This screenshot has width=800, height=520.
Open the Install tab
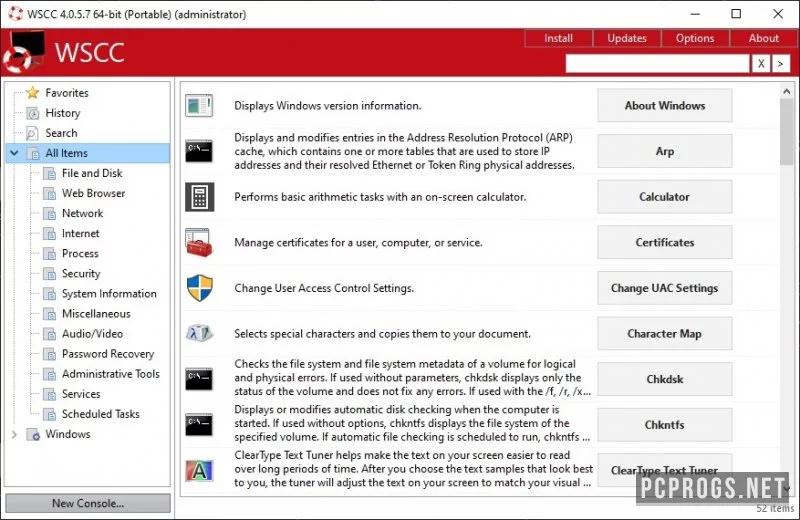(558, 38)
